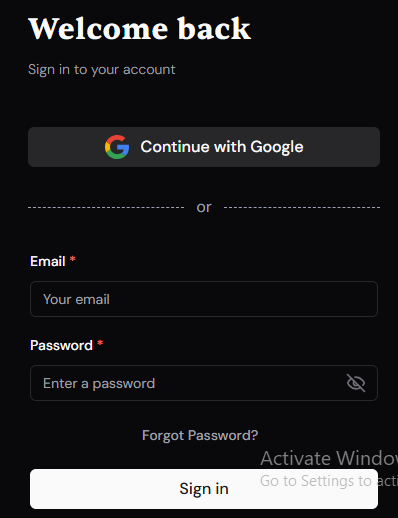Continue with Google sign-in button

pyautogui.click(x=204, y=147)
